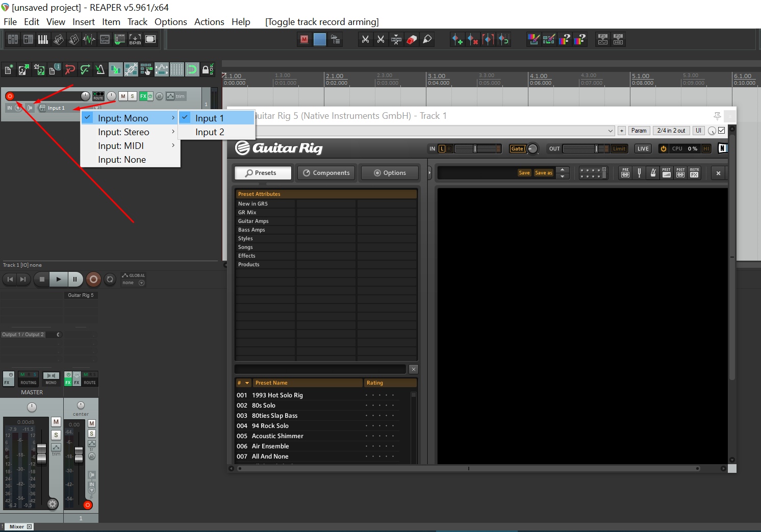Click the green redo arrow icon
761x532 pixels.
(85, 69)
